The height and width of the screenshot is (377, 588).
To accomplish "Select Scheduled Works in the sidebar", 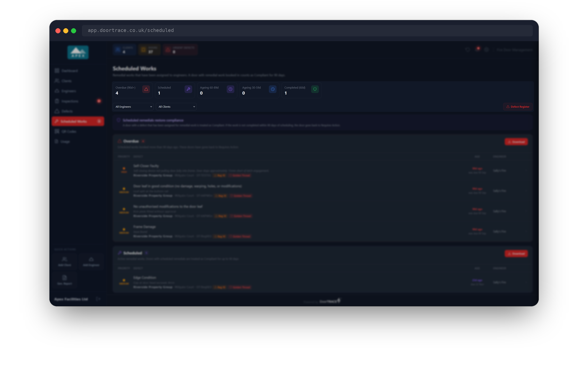I will (x=78, y=121).
